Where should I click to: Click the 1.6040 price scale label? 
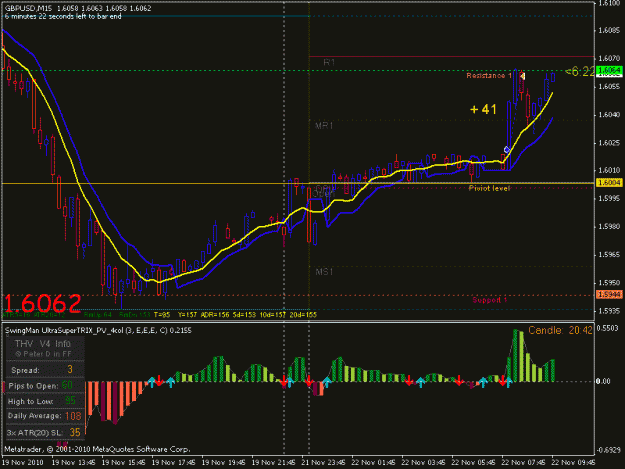tap(609, 115)
